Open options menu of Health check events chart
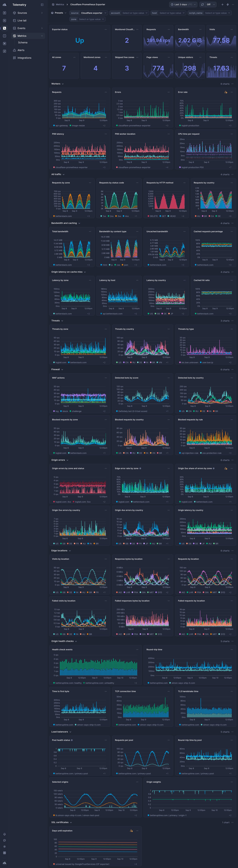The image size is (238, 868). click(137, 649)
